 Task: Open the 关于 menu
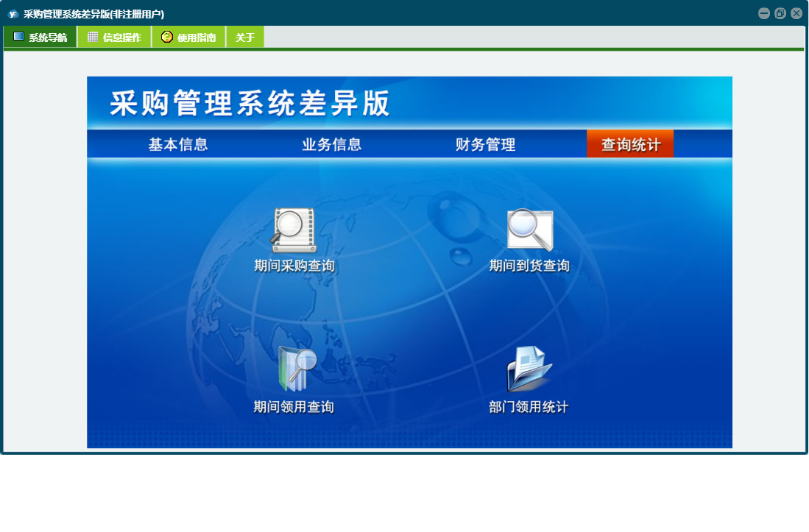[x=245, y=38]
